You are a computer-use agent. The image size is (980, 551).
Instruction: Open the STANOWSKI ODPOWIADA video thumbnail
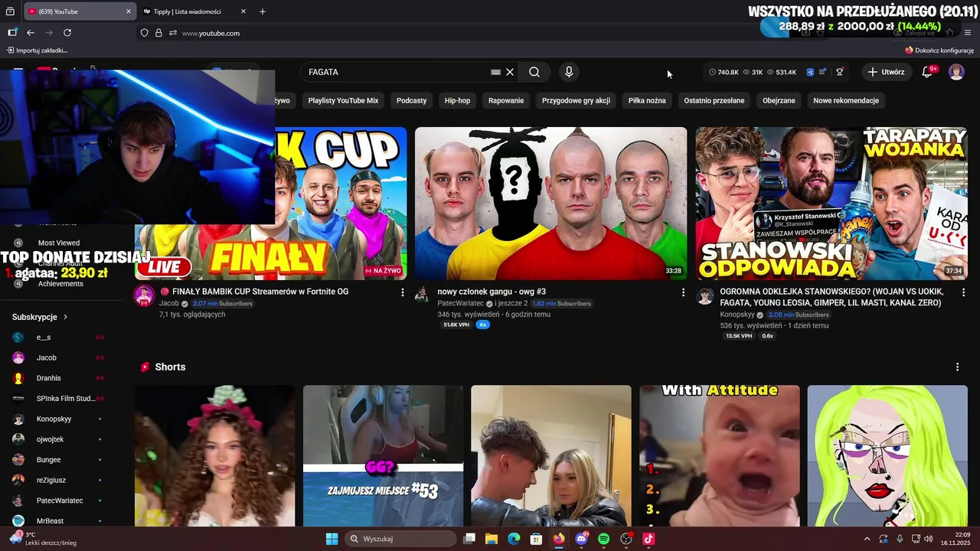pyautogui.click(x=831, y=204)
